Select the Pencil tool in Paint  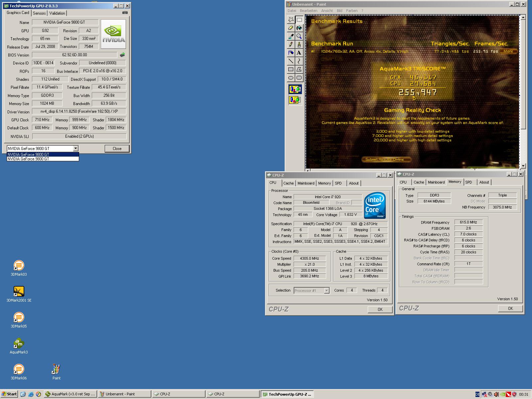click(291, 45)
